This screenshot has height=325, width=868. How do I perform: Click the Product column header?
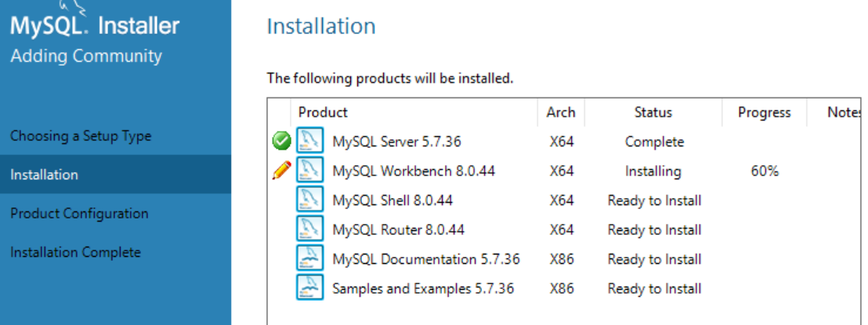point(323,112)
